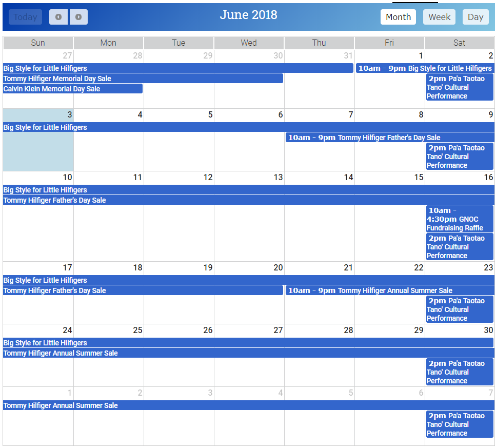496x448 pixels.
Task: Open 10am - 9pm Tommy Hilfiger Father's Day Sale
Action: 390,138
